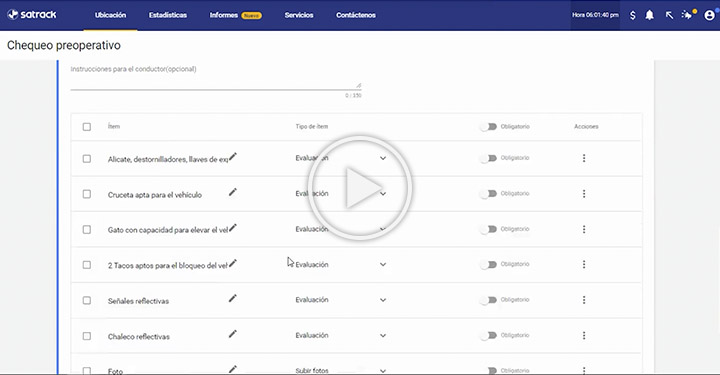Click the Tipo de ítem column header

coord(312,127)
